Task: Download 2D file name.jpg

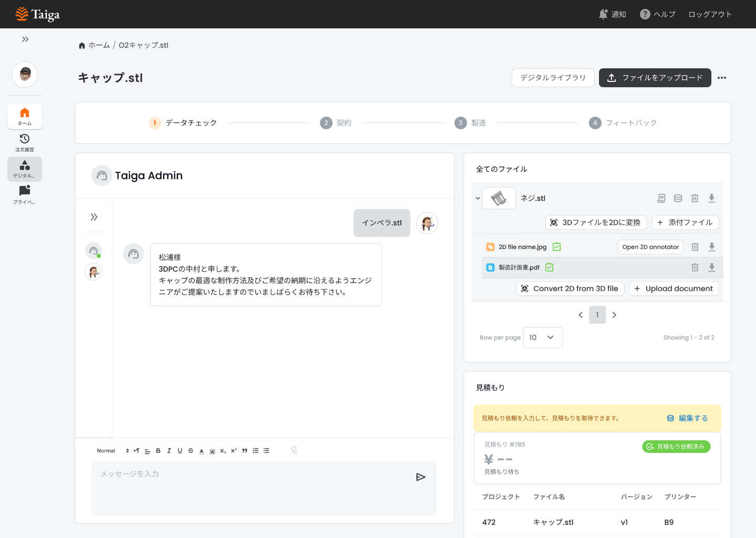Action: click(712, 247)
